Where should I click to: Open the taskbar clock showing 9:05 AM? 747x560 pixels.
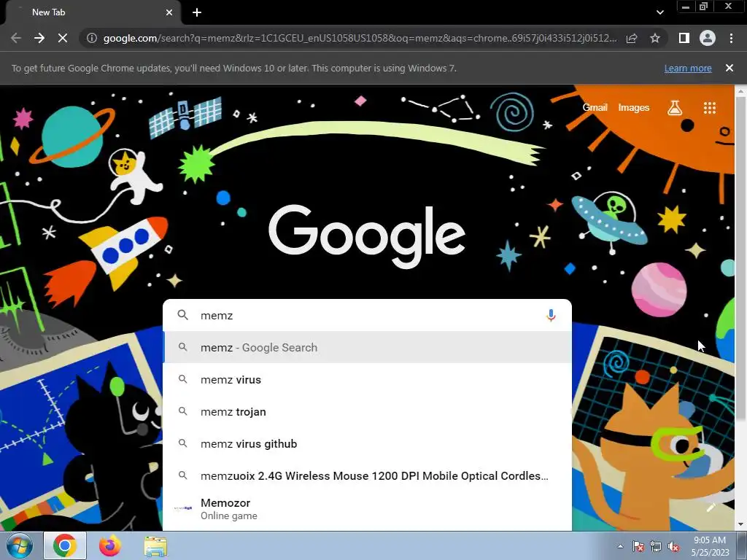pos(710,546)
